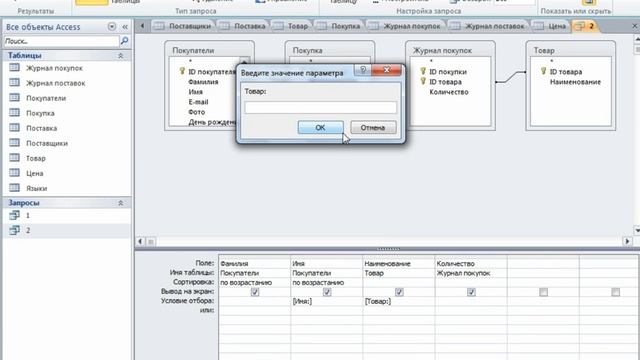Click horizontal scrollbar left arrow in design pane
The height and width of the screenshot is (360, 640).
(140, 241)
